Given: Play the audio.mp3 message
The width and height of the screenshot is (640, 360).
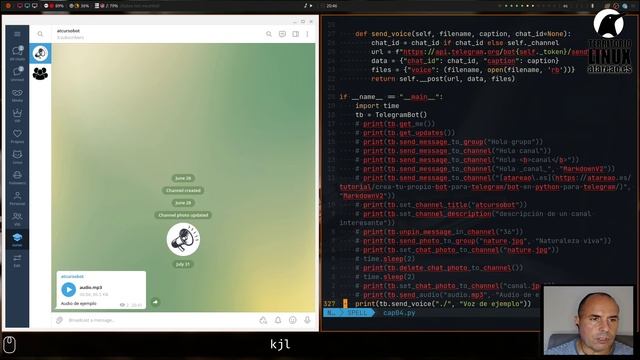Looking at the screenshot, I should [69, 289].
